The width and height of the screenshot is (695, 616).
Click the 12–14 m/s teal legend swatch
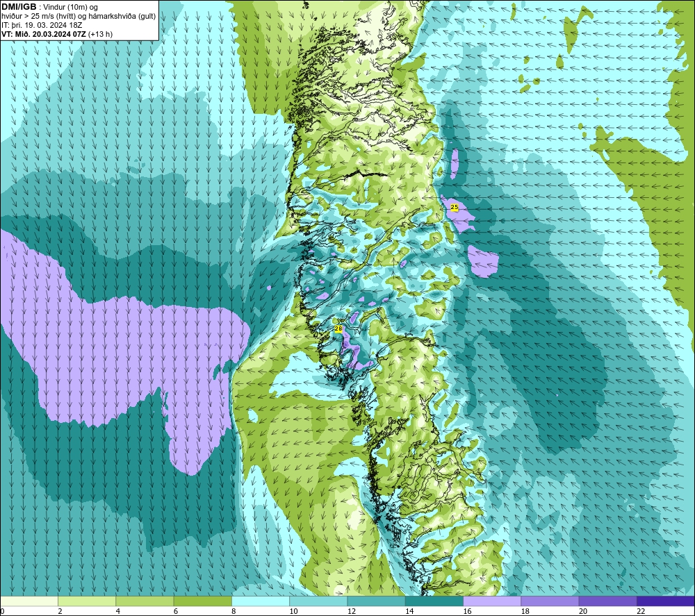click(376, 601)
